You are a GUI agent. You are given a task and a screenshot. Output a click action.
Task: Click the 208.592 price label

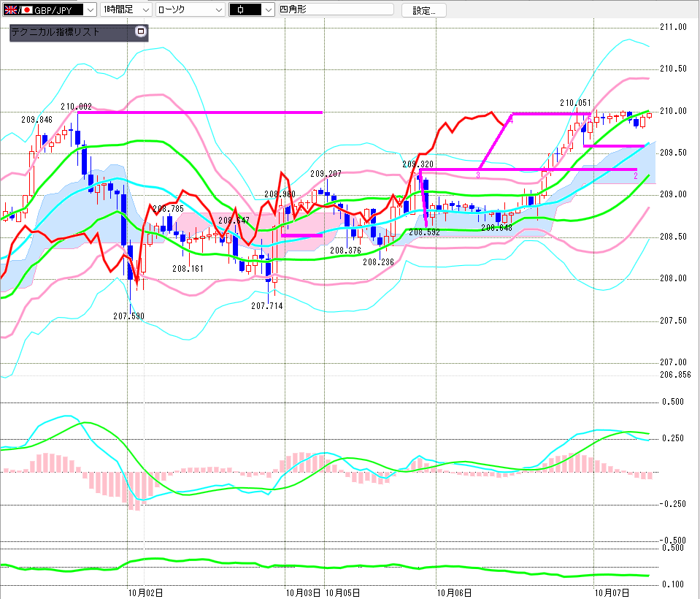425,232
